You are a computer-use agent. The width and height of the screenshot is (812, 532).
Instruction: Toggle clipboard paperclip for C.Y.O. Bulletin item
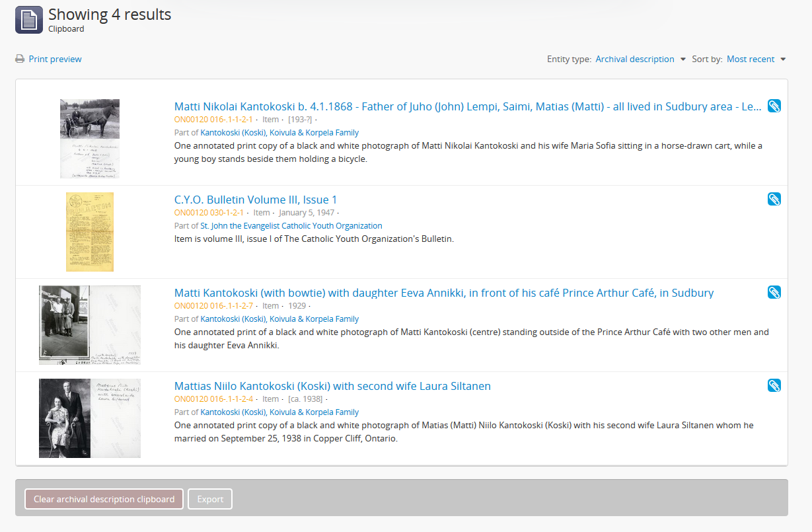774,199
